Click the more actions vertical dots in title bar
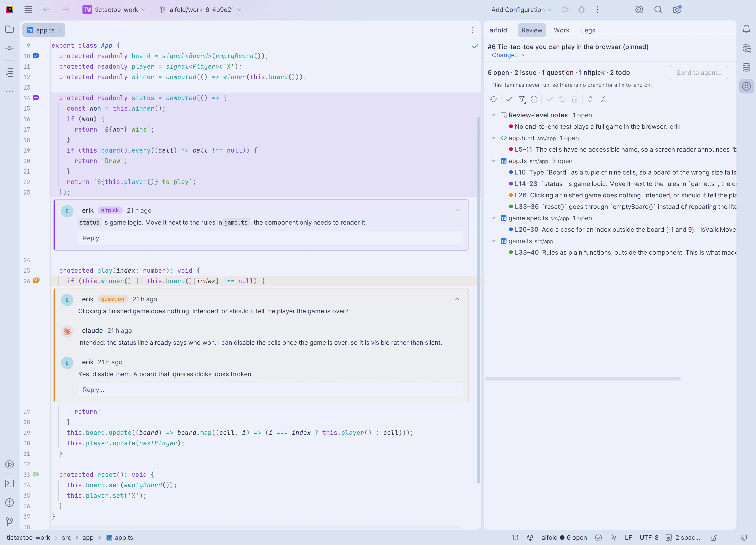 pyautogui.click(x=598, y=10)
